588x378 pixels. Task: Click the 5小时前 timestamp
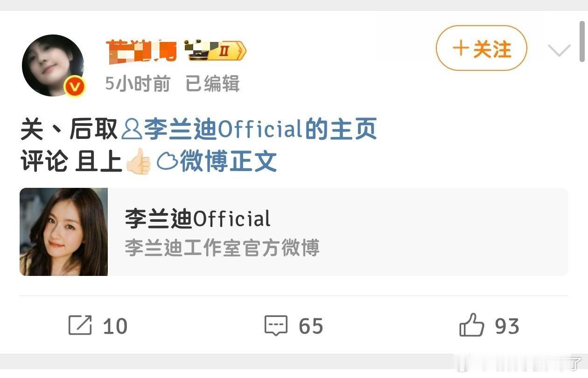coord(138,84)
